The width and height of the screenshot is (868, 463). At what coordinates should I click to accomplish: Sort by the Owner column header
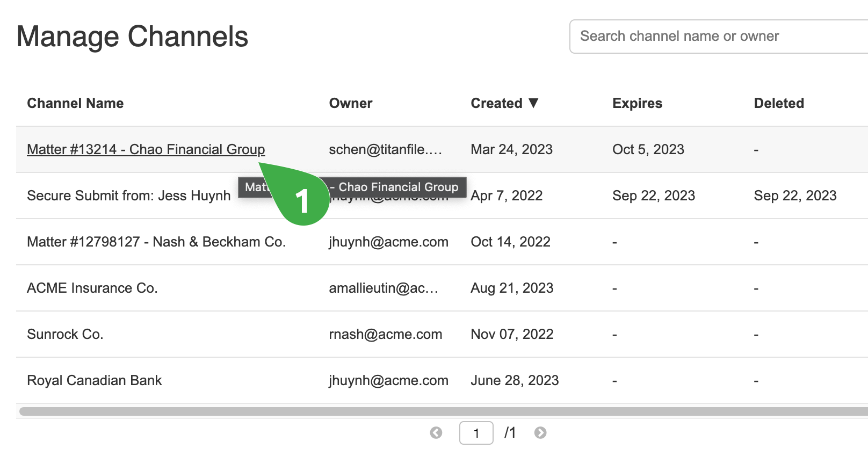tap(351, 103)
